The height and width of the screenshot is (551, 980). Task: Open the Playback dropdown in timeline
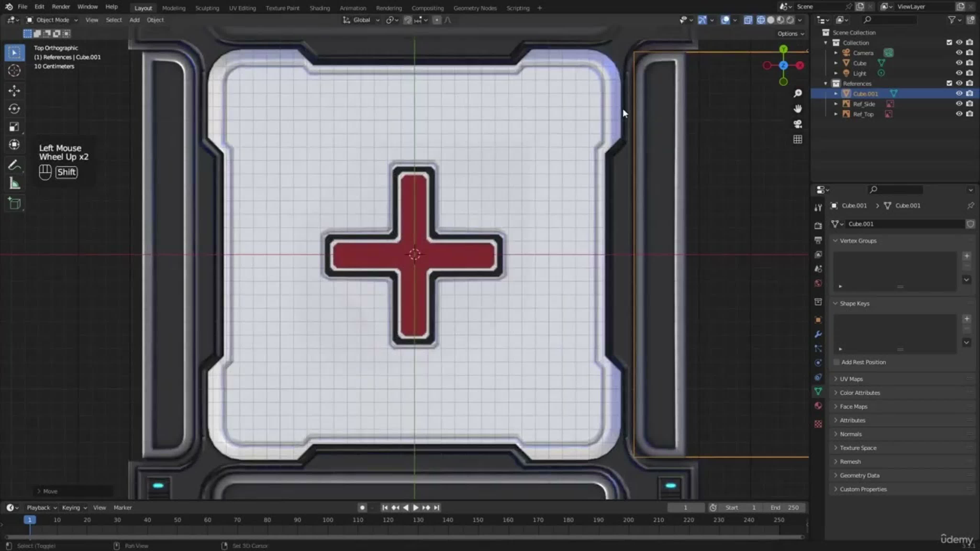[41, 508]
